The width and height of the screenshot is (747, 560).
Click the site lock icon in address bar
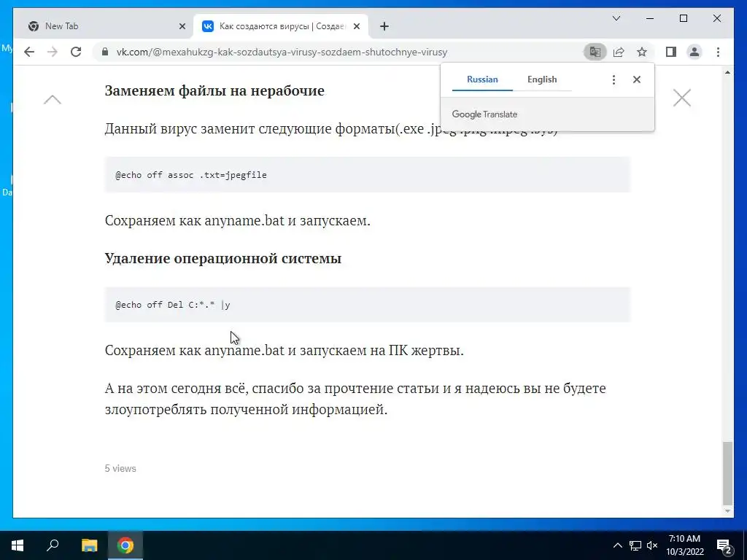pyautogui.click(x=105, y=52)
